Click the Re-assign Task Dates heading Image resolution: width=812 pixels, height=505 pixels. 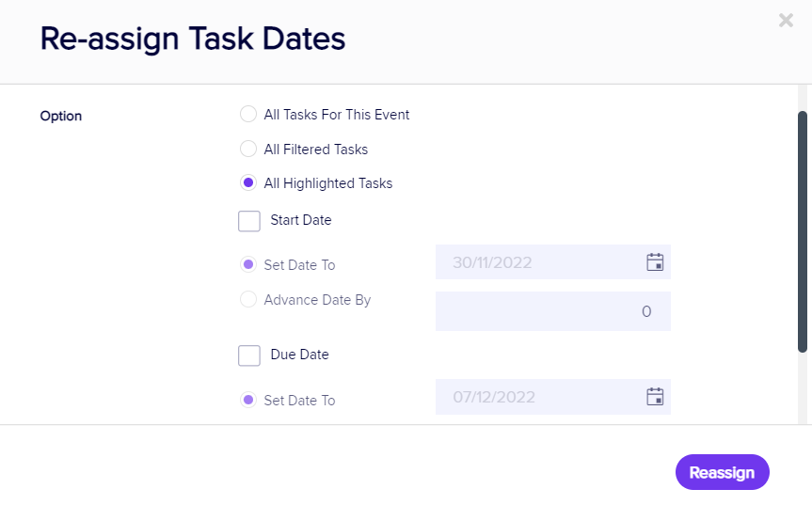[193, 39]
